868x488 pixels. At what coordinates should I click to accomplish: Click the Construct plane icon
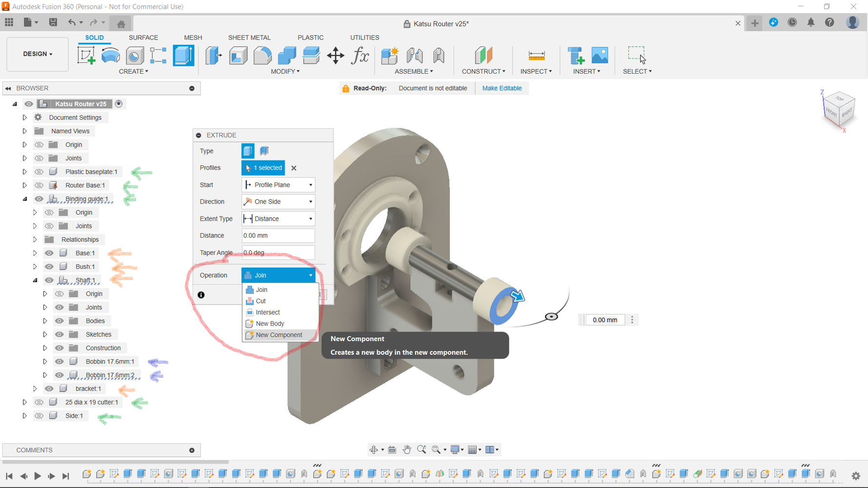click(483, 55)
